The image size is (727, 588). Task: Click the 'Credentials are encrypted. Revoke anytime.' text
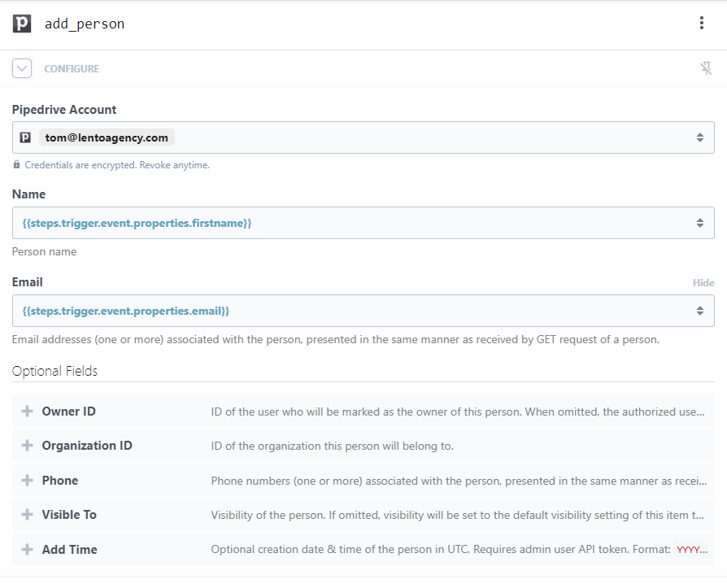(x=117, y=165)
